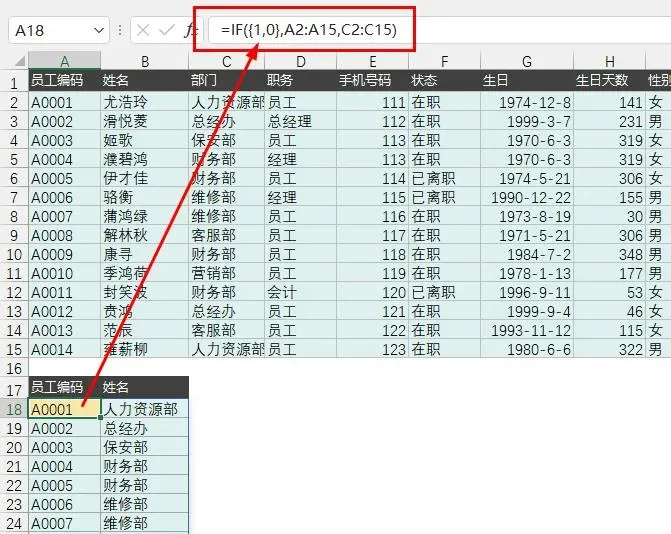Click header cell 生日
This screenshot has height=534, width=671.
pos(527,80)
